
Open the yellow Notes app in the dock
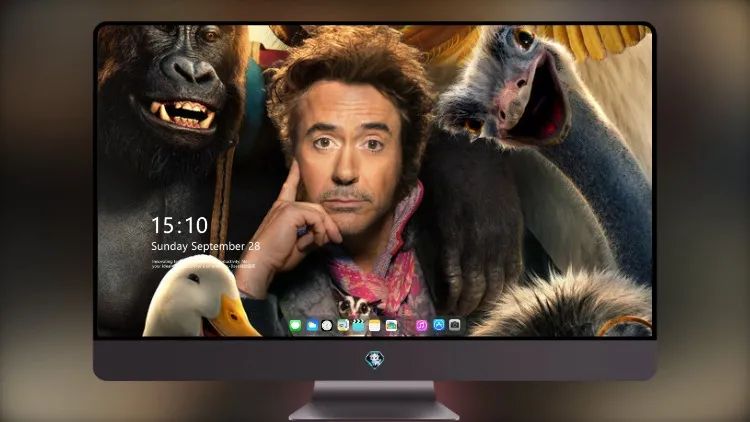pos(375,326)
